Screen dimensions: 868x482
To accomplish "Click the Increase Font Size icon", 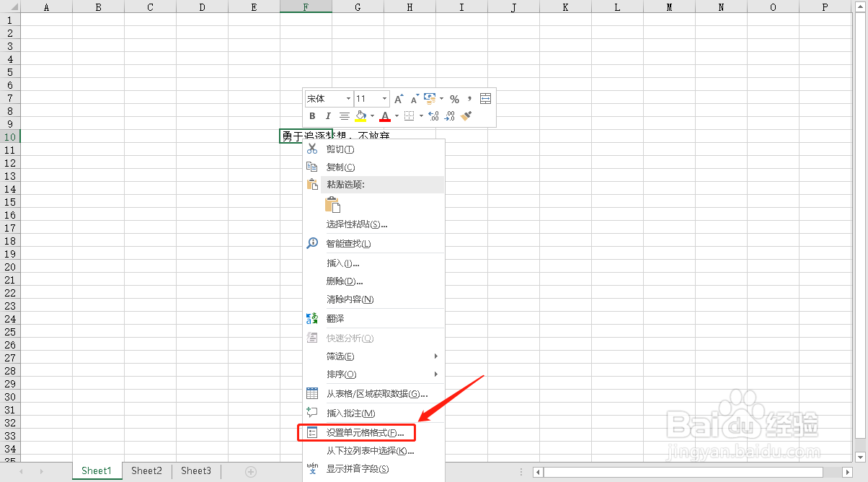I will coord(398,98).
